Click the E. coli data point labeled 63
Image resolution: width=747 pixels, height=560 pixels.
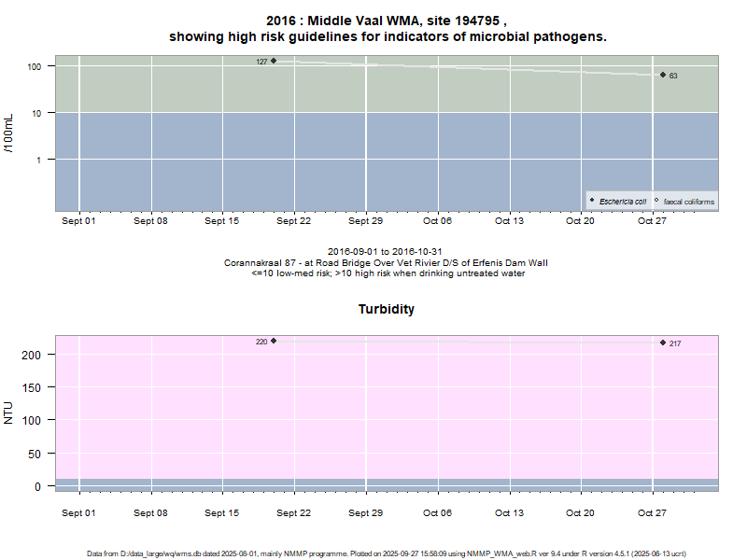coord(663,75)
